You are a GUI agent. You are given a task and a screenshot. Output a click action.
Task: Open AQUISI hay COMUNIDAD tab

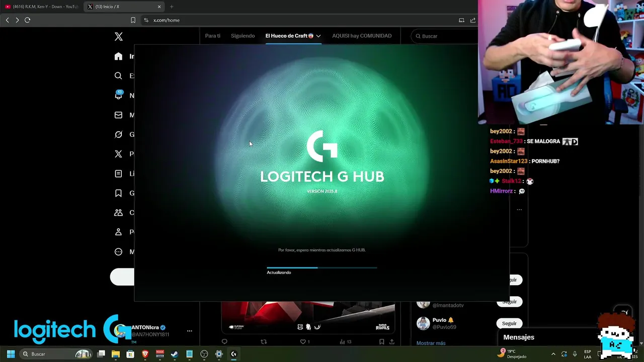pos(362,36)
